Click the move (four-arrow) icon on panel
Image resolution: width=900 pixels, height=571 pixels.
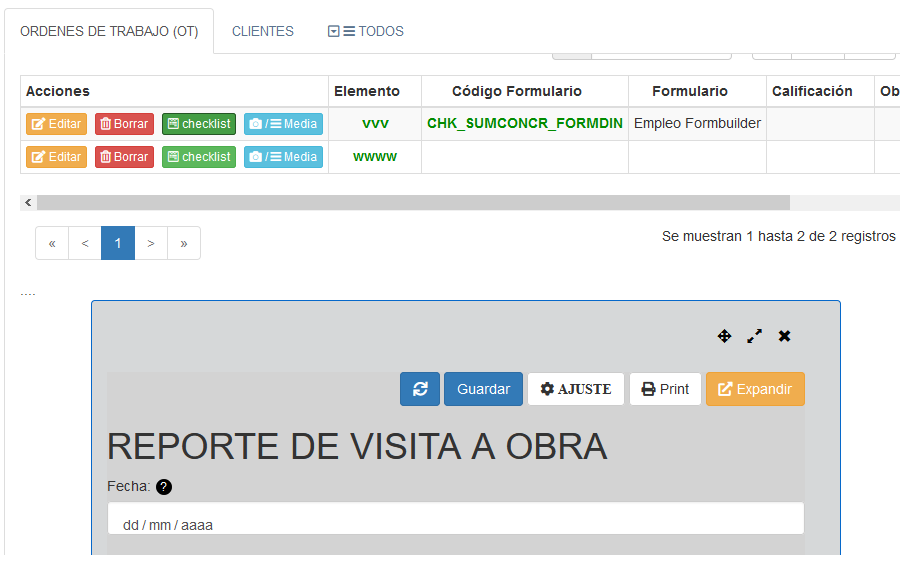click(725, 336)
